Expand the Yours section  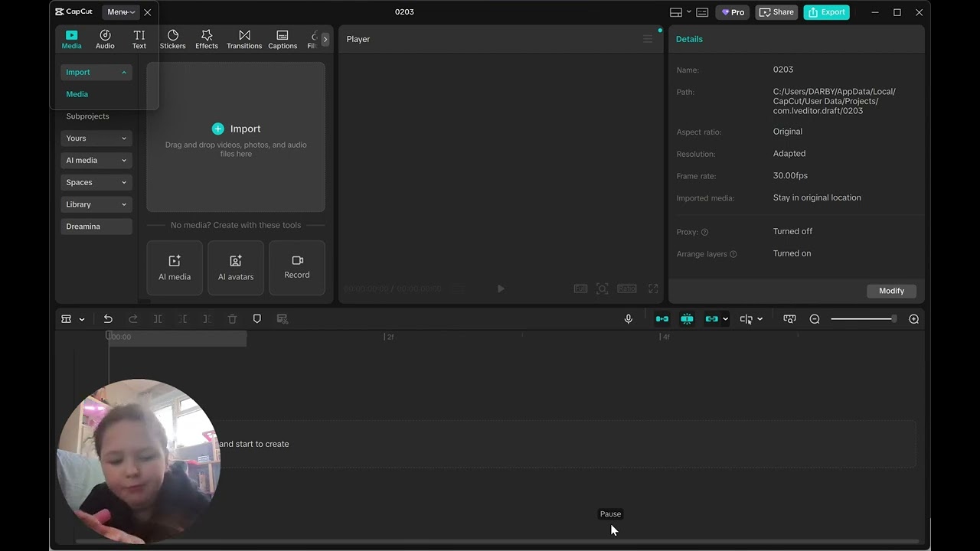coord(96,139)
